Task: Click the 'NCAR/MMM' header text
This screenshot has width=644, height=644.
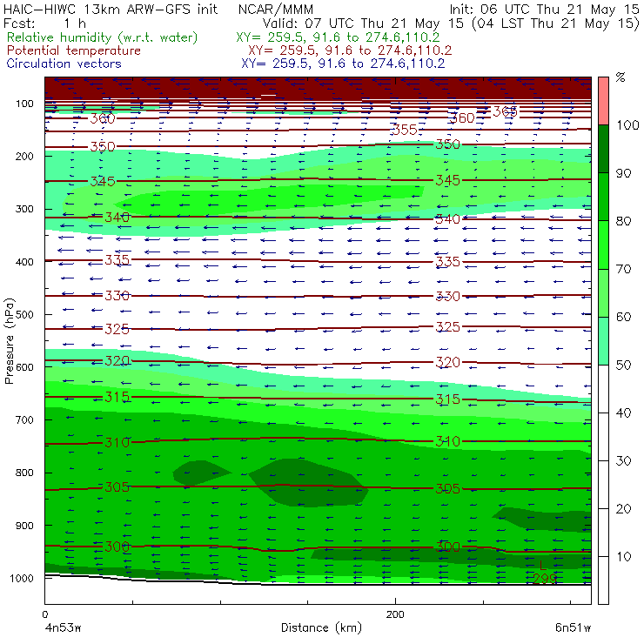Action: tap(276, 9)
